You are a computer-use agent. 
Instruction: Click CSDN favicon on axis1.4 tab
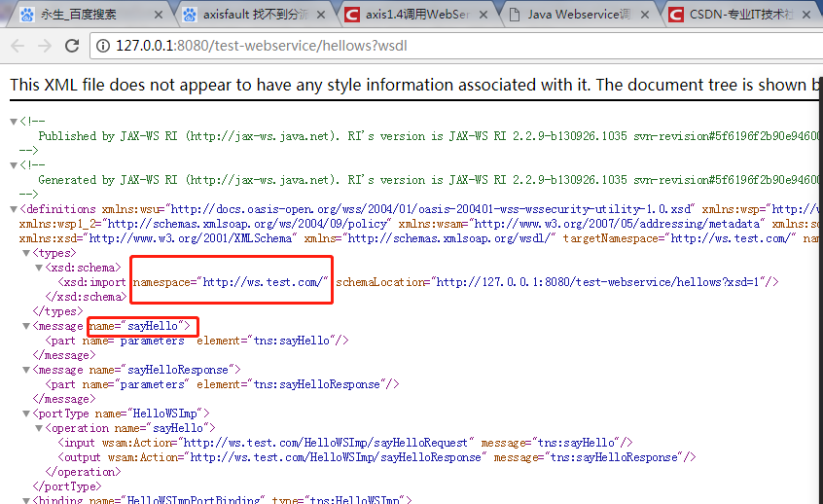[x=351, y=15]
